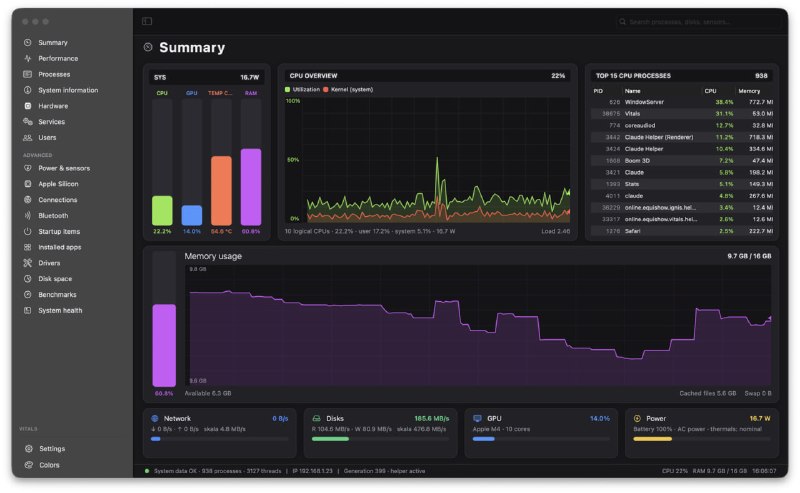Select the Claude Helper (Renderer) row

682,137
